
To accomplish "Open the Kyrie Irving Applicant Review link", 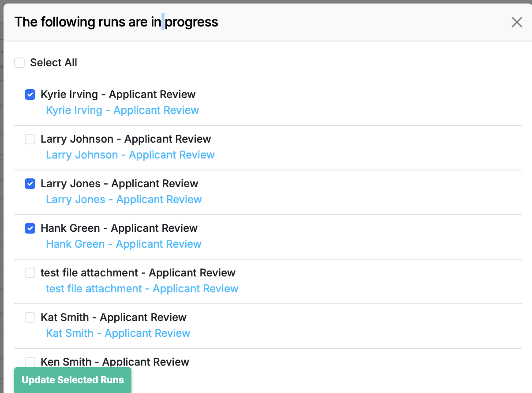I will point(122,110).
